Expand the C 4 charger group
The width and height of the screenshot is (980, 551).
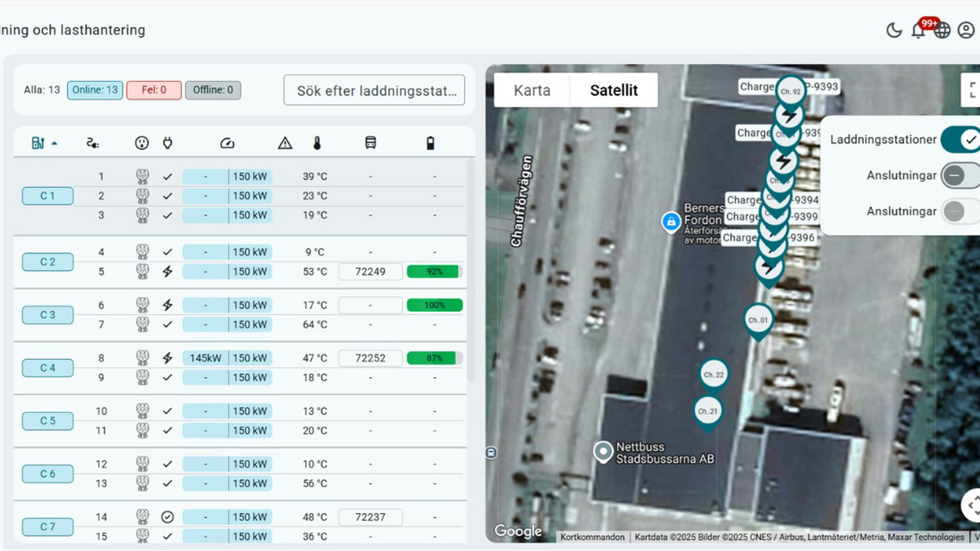(x=48, y=368)
